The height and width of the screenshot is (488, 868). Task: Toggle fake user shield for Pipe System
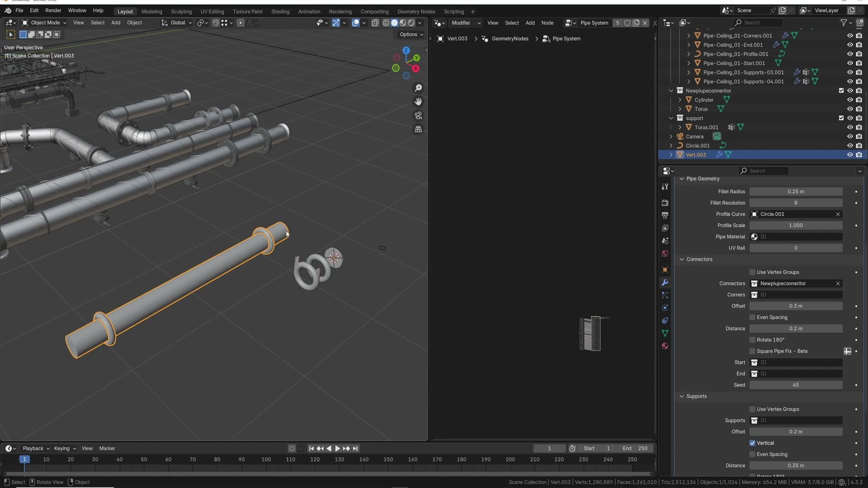(x=627, y=23)
